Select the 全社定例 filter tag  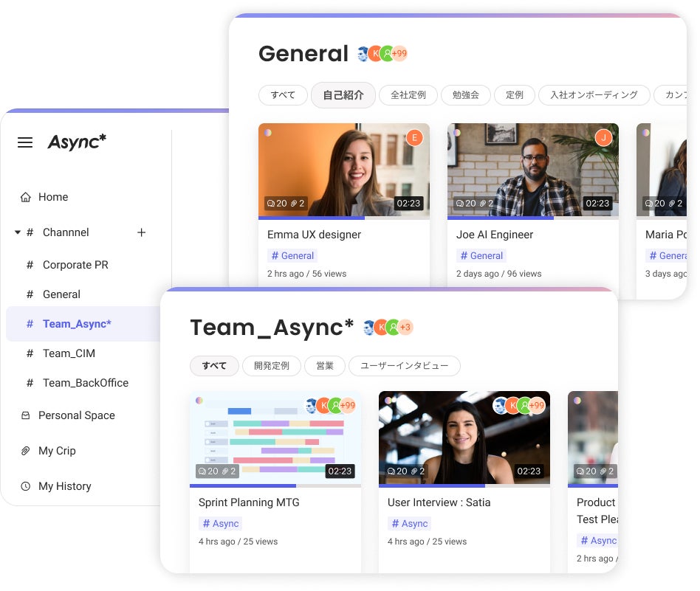coord(408,95)
